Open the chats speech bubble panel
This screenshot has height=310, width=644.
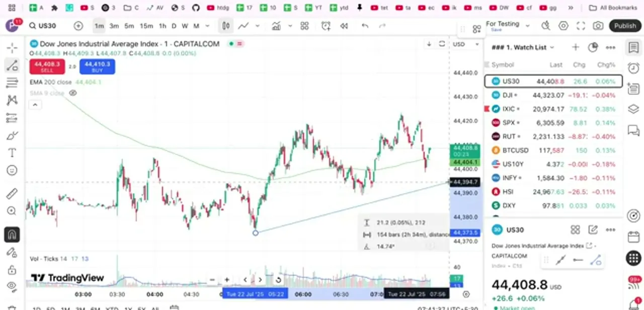633,130
